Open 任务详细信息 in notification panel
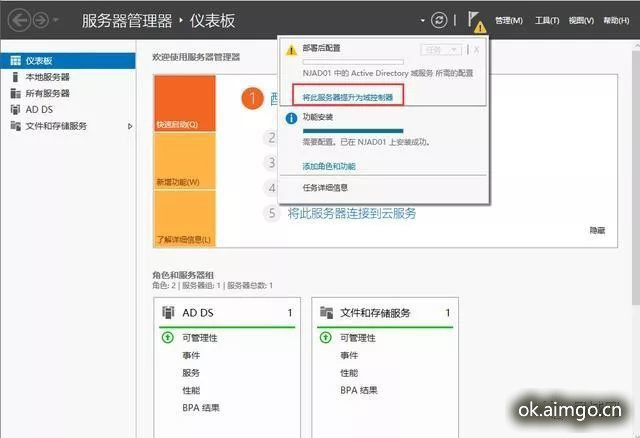 point(325,188)
